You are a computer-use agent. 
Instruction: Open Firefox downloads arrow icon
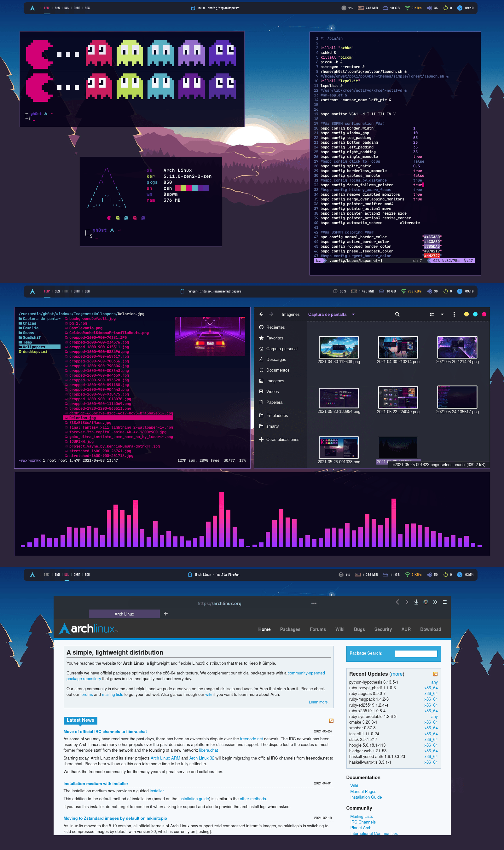tap(416, 602)
